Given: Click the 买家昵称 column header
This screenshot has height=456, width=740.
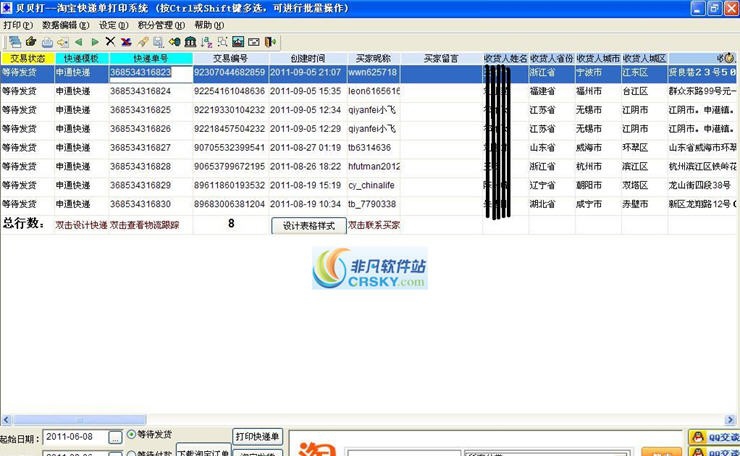Looking at the screenshot, I should (x=373, y=59).
